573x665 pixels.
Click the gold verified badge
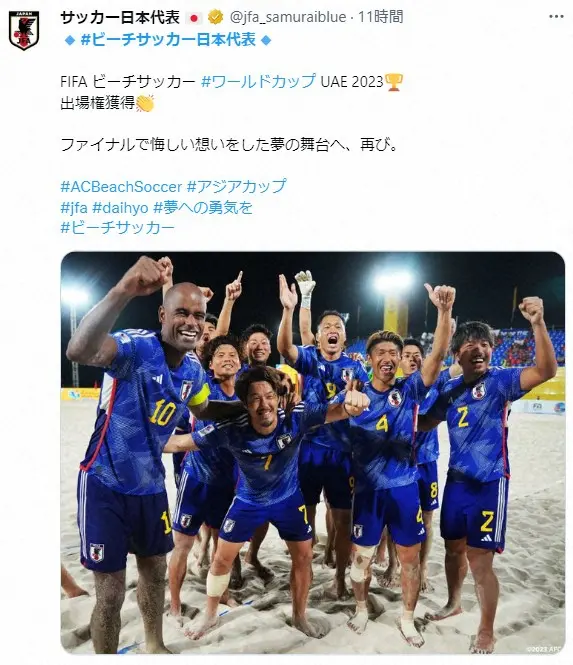pos(215,17)
